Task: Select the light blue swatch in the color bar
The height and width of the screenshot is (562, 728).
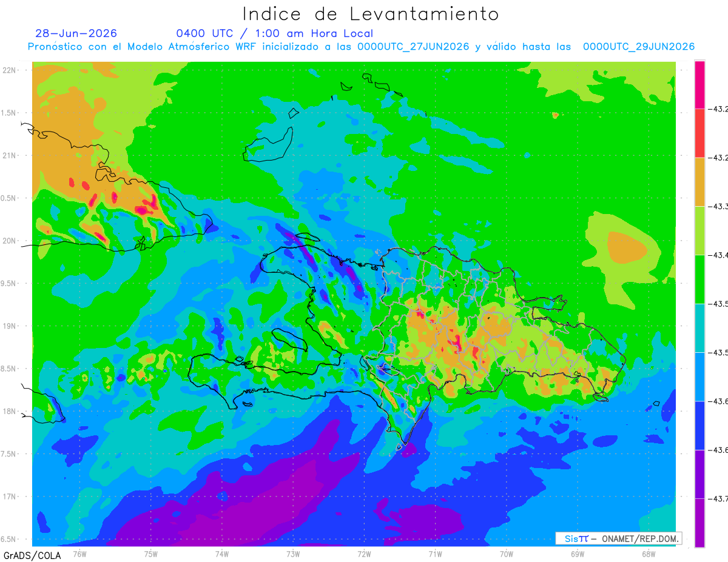Action: pos(699,376)
